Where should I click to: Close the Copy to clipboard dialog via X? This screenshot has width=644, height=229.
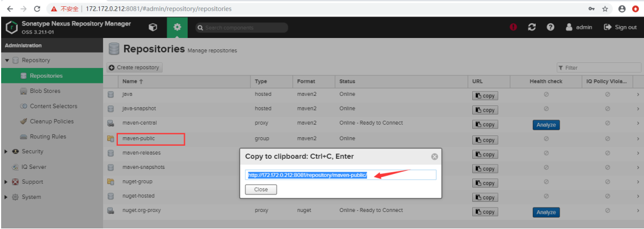click(x=435, y=157)
